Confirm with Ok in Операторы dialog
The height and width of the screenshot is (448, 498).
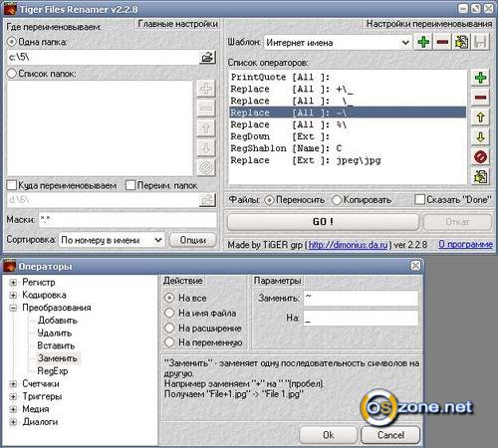coord(328,435)
